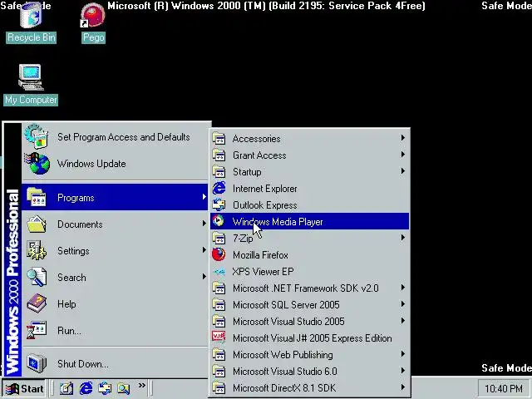Screen dimensions: 532x399
Task: Open Outlook Express from Programs menu text
Action: 264,205
